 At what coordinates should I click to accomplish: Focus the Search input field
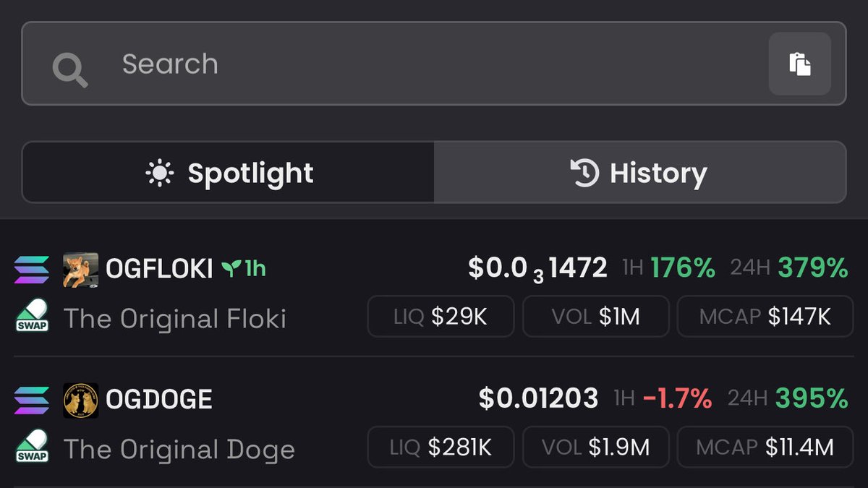click(x=434, y=64)
